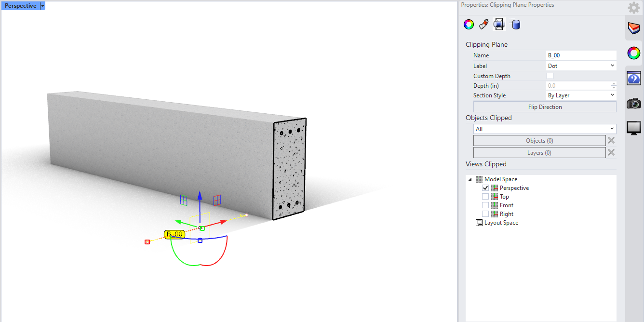This screenshot has height=322, width=644.
Task: Open the attribute user text cylinder icon
Action: (515, 24)
